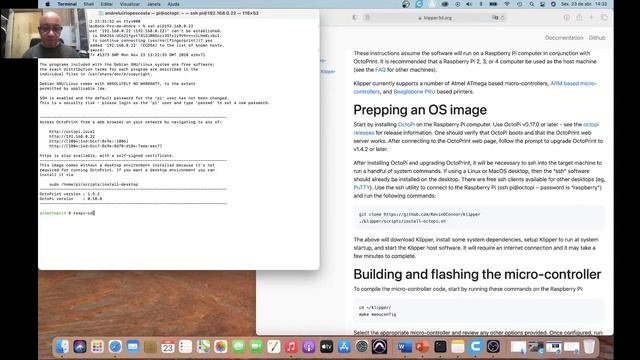Open Apple TV app in Dock
This screenshot has width=640, height=360.
point(327,347)
